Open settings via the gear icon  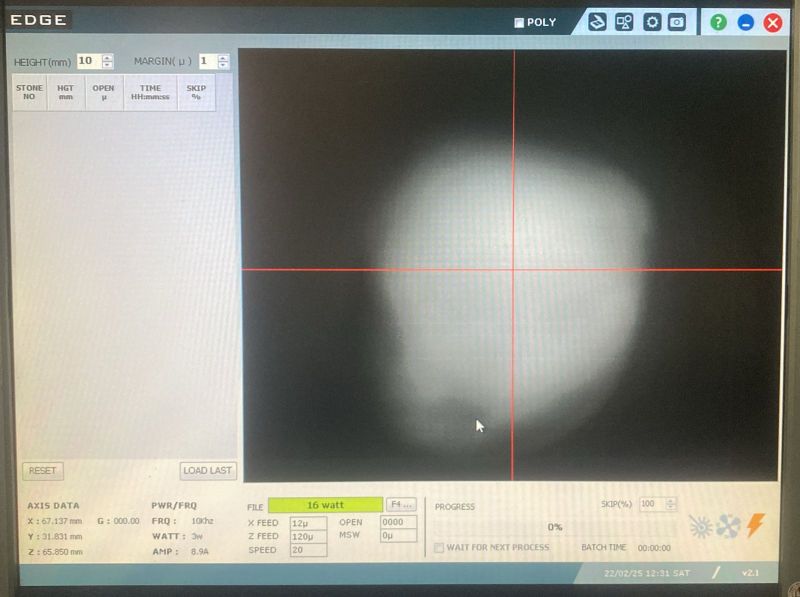652,22
